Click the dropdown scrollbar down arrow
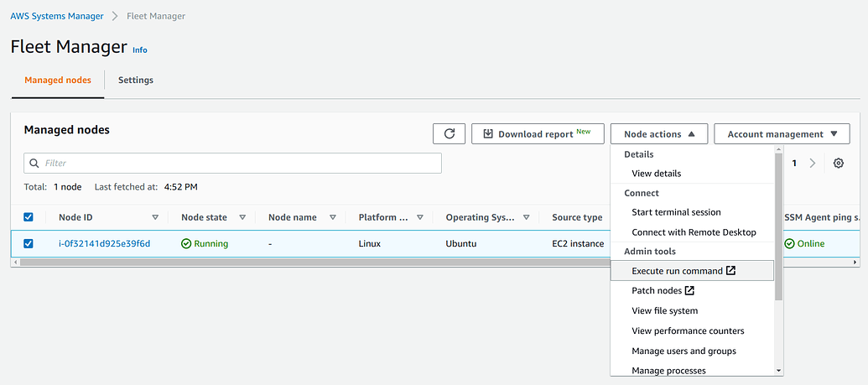 (779, 371)
